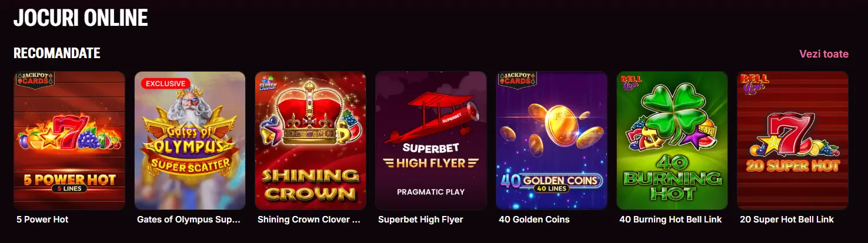Click the EXCLUSIVE badge on Gates of Olympus
The image size is (868, 243).
click(166, 83)
